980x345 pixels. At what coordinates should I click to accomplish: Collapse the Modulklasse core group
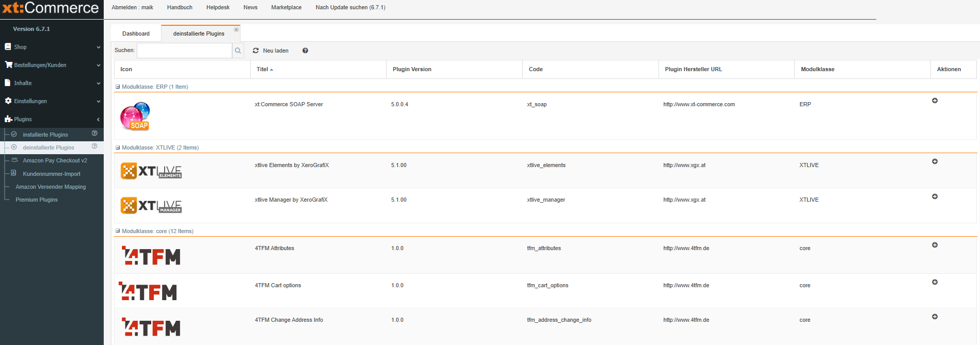tap(118, 231)
